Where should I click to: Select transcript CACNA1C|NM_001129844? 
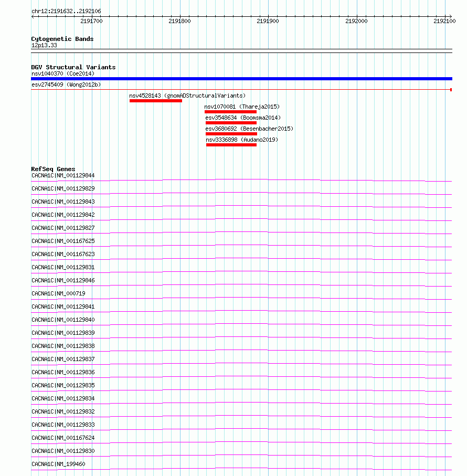[x=63, y=176]
